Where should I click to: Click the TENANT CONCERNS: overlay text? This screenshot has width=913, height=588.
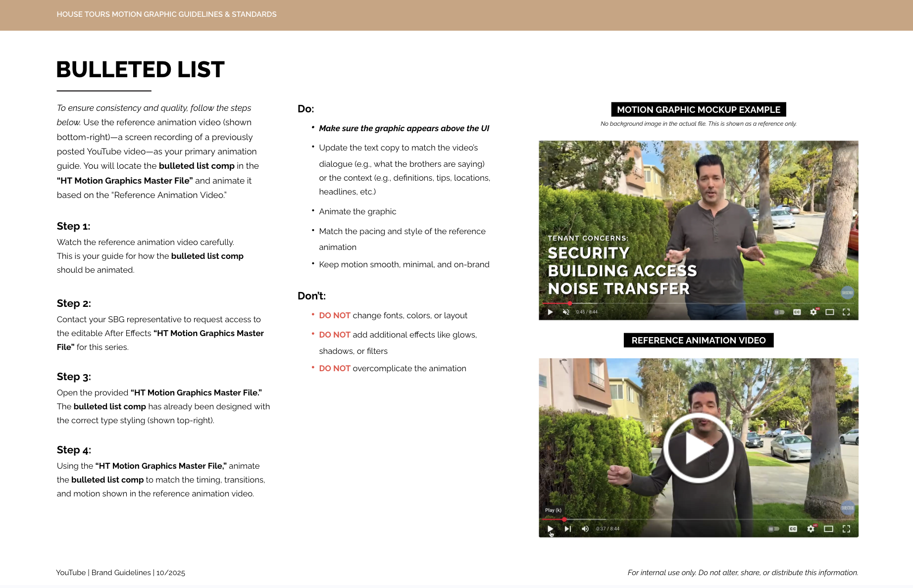point(588,239)
